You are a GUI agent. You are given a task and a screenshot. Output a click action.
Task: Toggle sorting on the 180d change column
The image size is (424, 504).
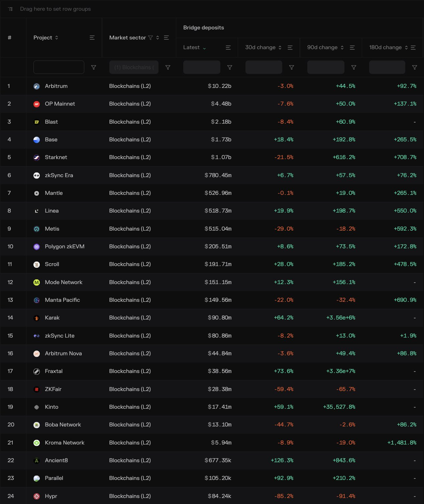point(406,47)
